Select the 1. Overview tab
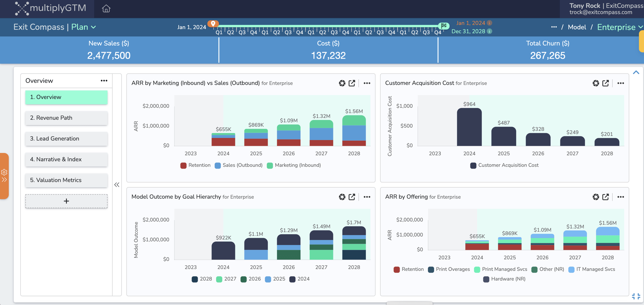Image resolution: width=644 pixels, height=305 pixels. (66, 97)
